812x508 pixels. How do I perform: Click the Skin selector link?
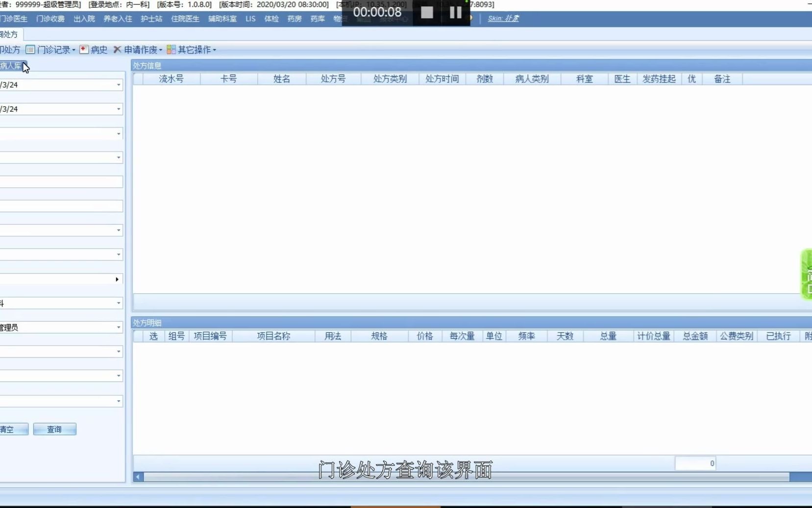tap(503, 18)
